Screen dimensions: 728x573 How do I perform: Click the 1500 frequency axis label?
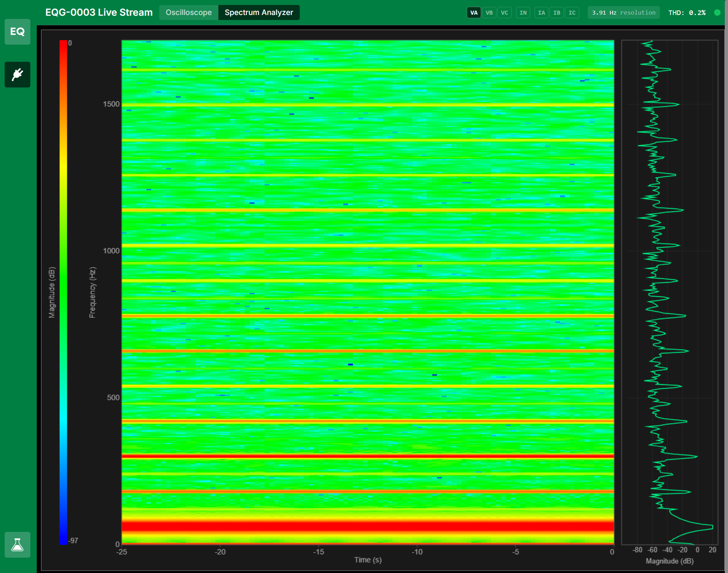(111, 104)
